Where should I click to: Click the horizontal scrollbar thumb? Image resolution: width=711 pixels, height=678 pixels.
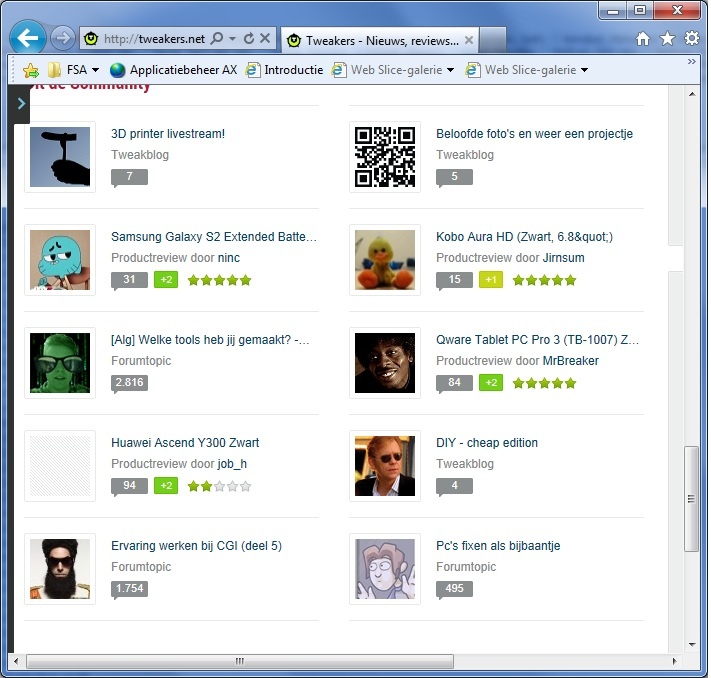(240, 661)
